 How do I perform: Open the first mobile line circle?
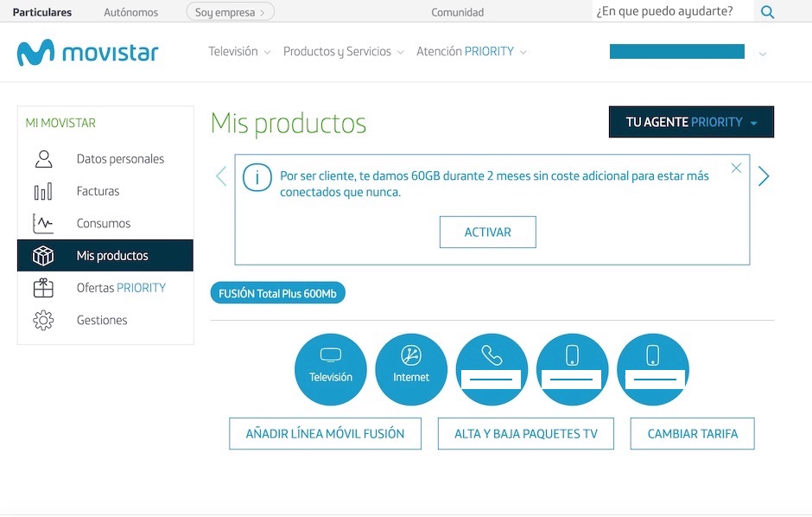[x=572, y=369]
